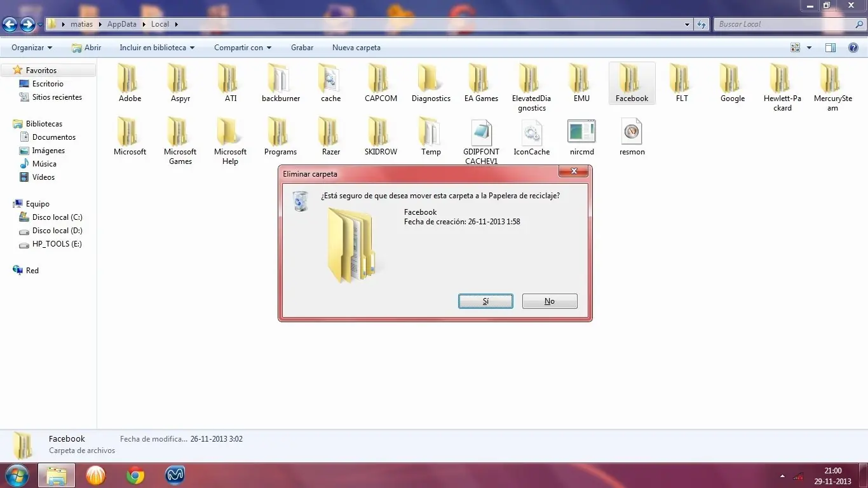Create a Nueva carpeta
868x488 pixels.
coord(356,48)
